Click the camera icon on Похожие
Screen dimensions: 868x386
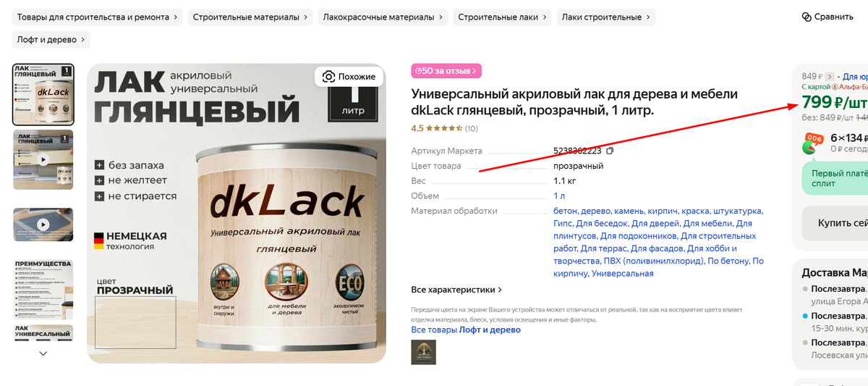click(x=328, y=77)
